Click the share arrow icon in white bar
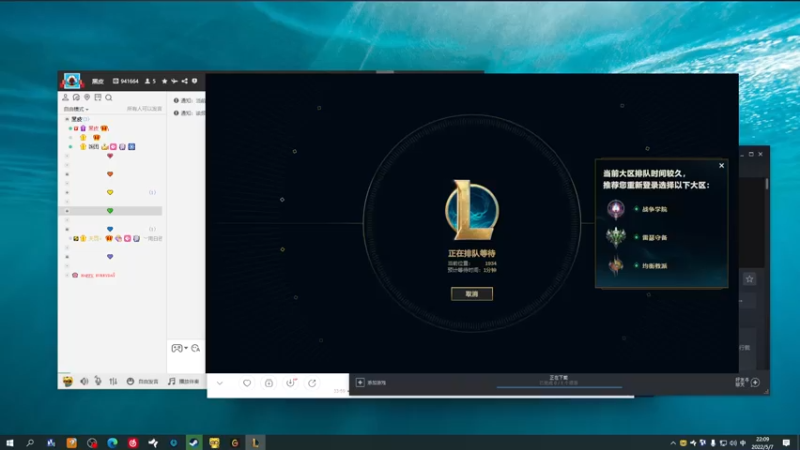The width and height of the screenshot is (800, 450). click(x=312, y=383)
